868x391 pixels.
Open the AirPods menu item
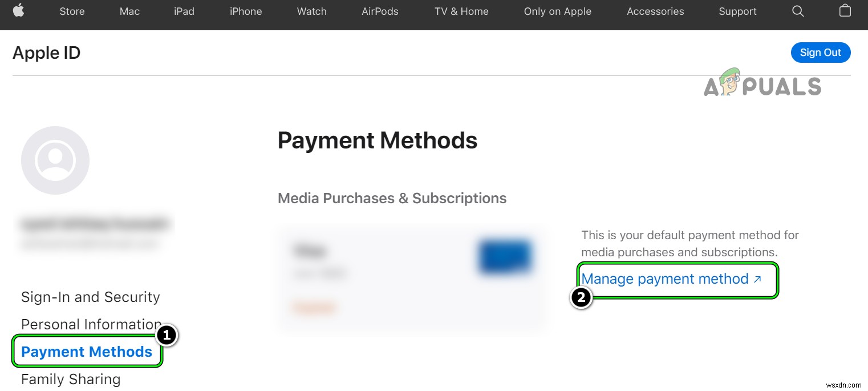coord(380,11)
